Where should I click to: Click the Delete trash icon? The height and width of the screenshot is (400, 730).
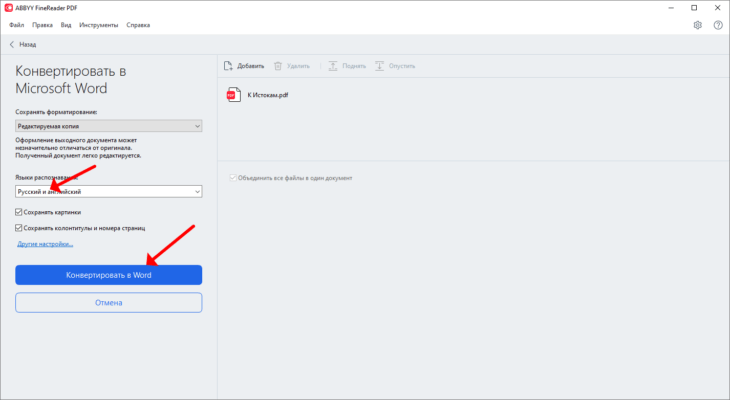[278, 66]
